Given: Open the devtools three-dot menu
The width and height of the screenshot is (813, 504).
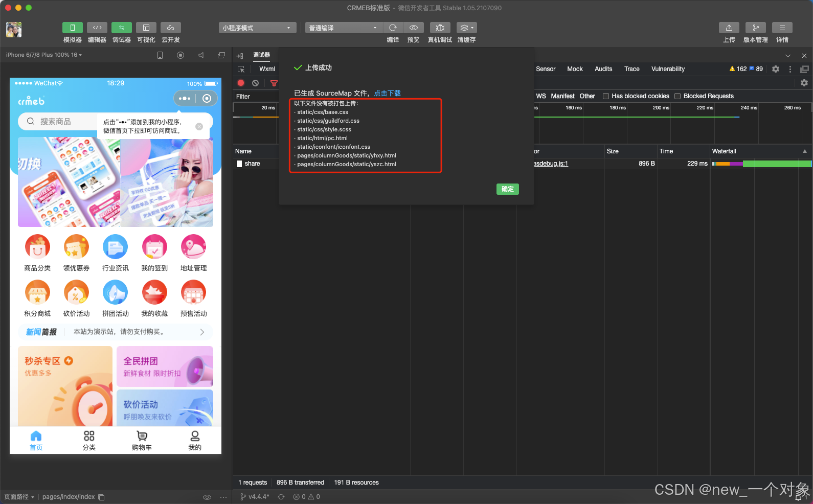Looking at the screenshot, I should 790,69.
